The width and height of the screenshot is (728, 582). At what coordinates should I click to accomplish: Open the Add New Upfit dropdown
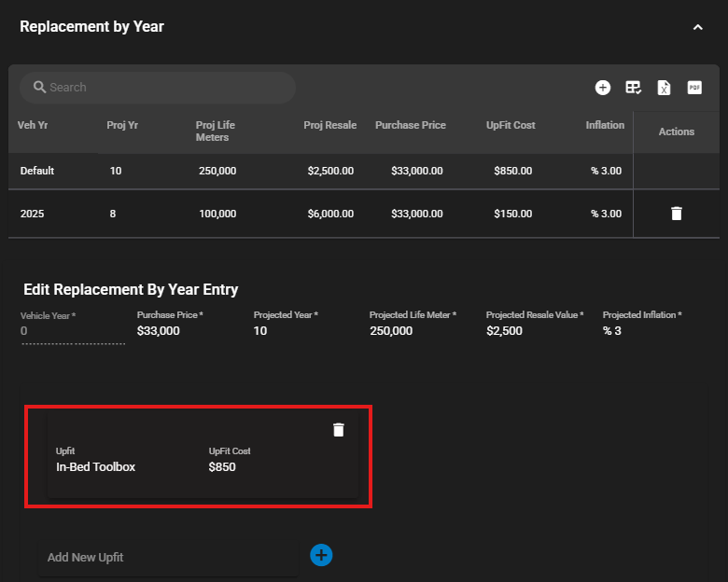coord(168,557)
